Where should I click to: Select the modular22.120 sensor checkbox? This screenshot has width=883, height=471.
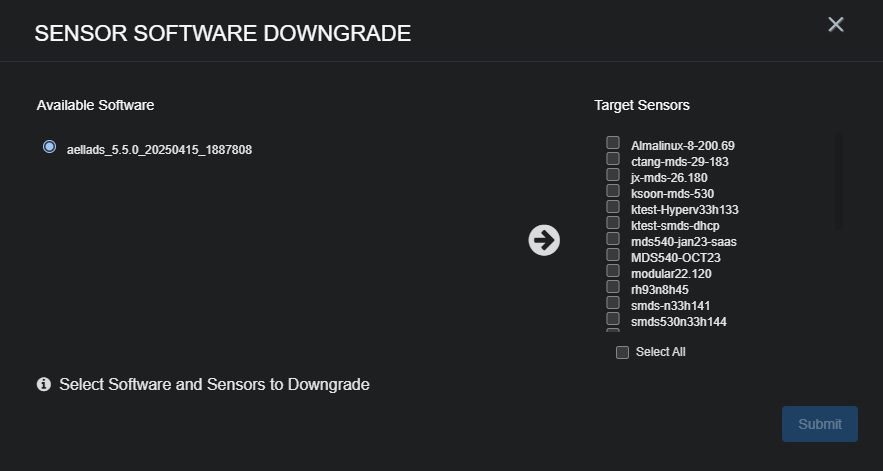(613, 270)
